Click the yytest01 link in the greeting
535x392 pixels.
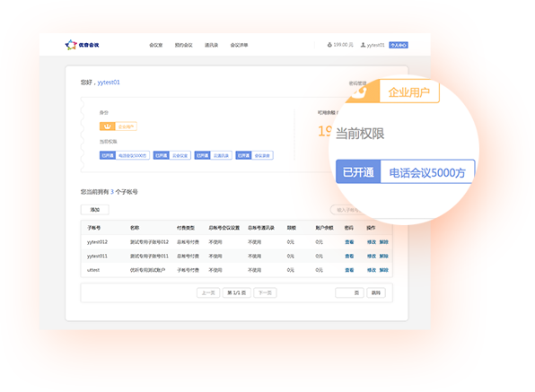click(x=109, y=83)
